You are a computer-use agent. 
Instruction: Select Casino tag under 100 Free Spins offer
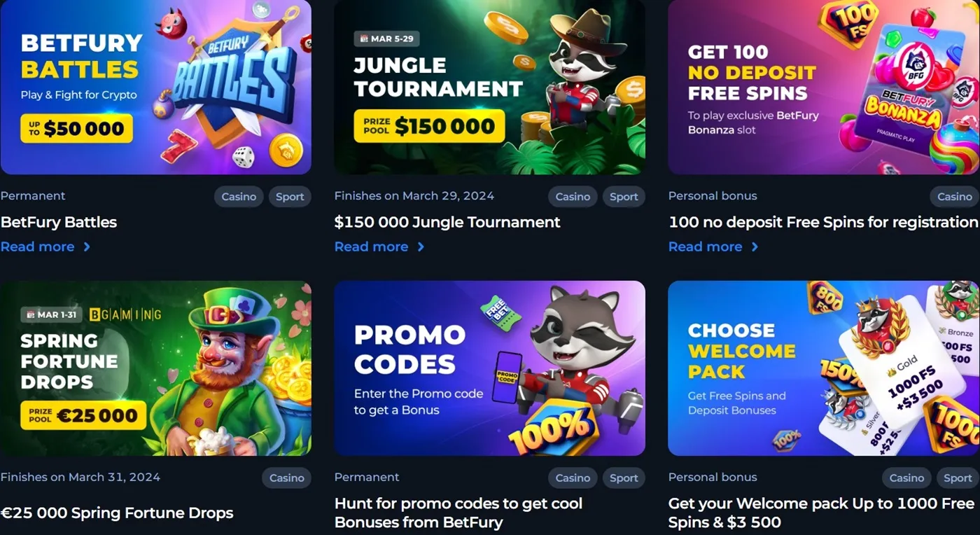pyautogui.click(x=955, y=197)
